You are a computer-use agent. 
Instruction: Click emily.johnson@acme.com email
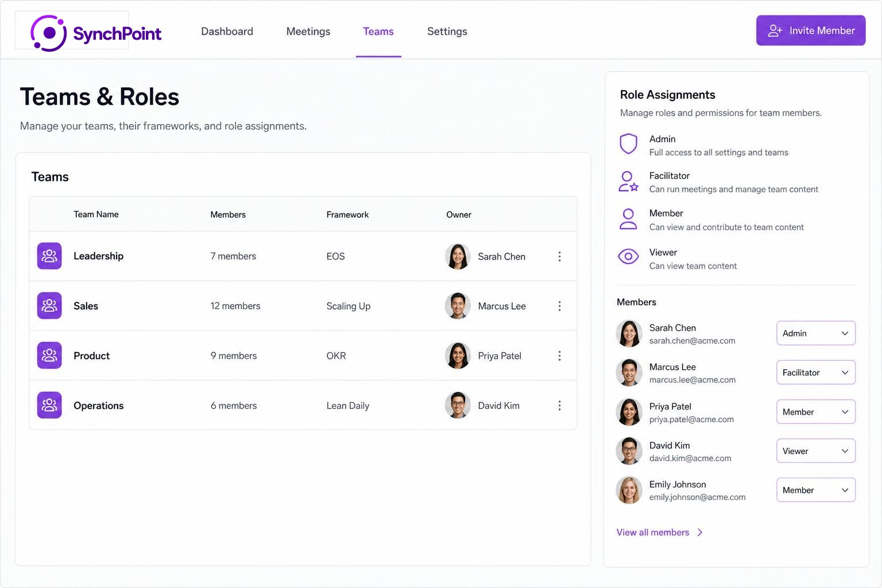pyautogui.click(x=697, y=497)
